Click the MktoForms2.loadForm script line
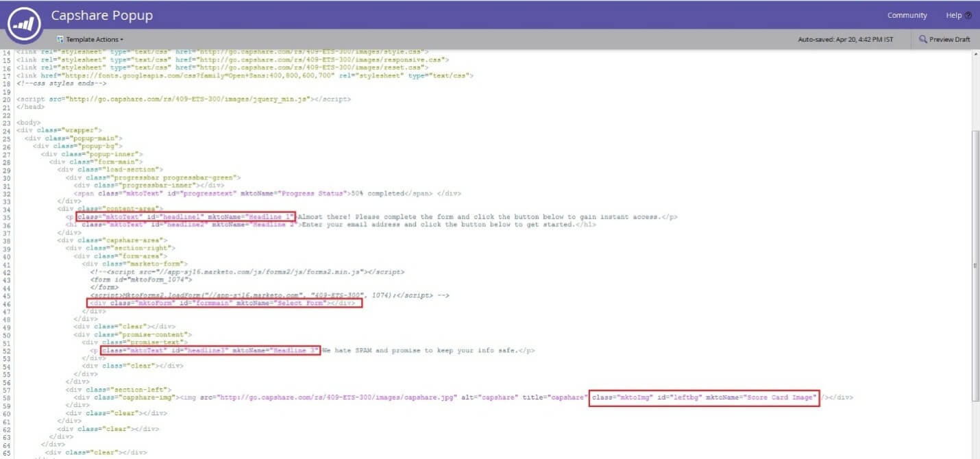 pyautogui.click(x=271, y=295)
